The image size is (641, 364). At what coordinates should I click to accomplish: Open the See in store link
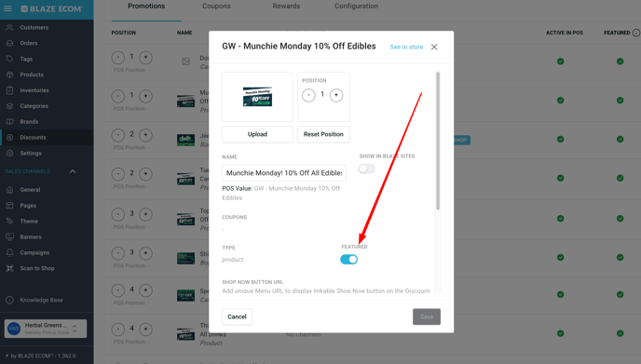click(406, 47)
